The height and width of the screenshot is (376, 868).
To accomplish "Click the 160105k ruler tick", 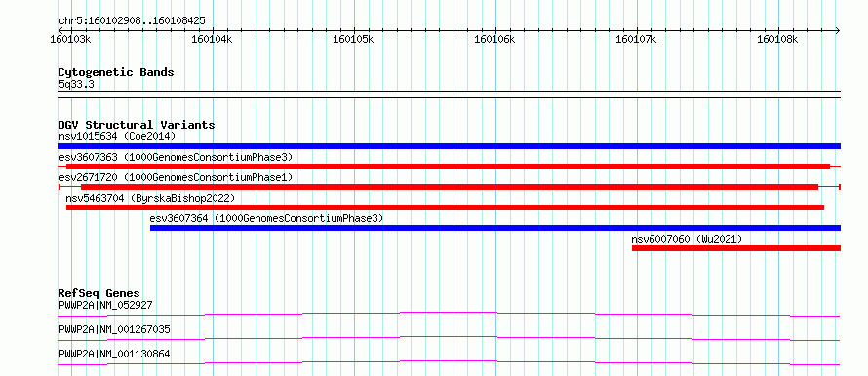I will tap(354, 39).
